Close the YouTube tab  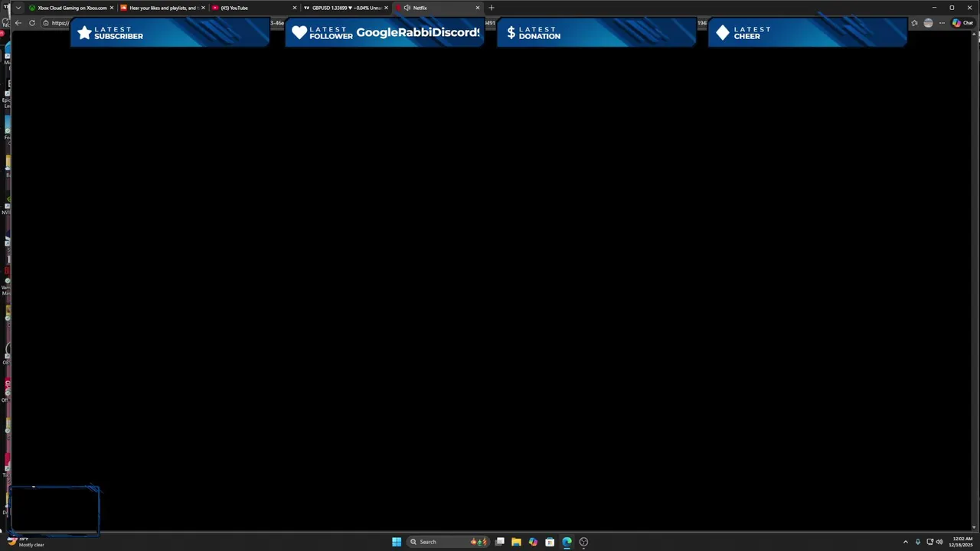pyautogui.click(x=295, y=8)
